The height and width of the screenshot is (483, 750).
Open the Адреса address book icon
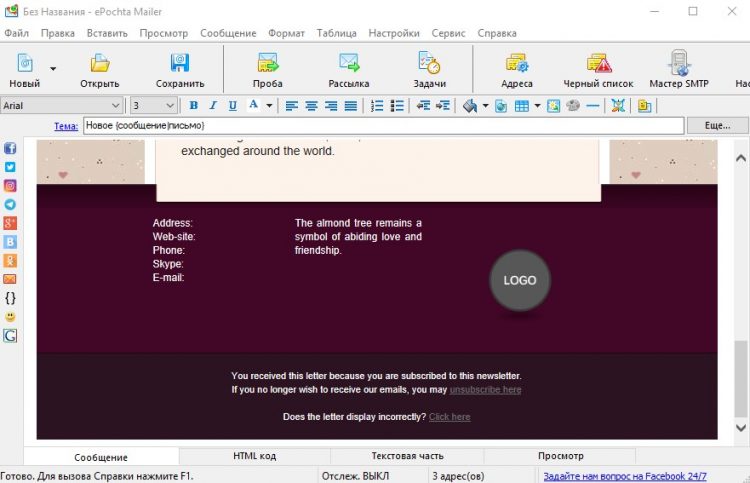click(x=517, y=70)
